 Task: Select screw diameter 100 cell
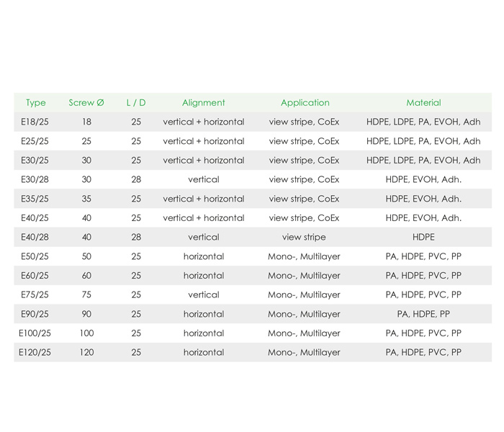coord(86,333)
